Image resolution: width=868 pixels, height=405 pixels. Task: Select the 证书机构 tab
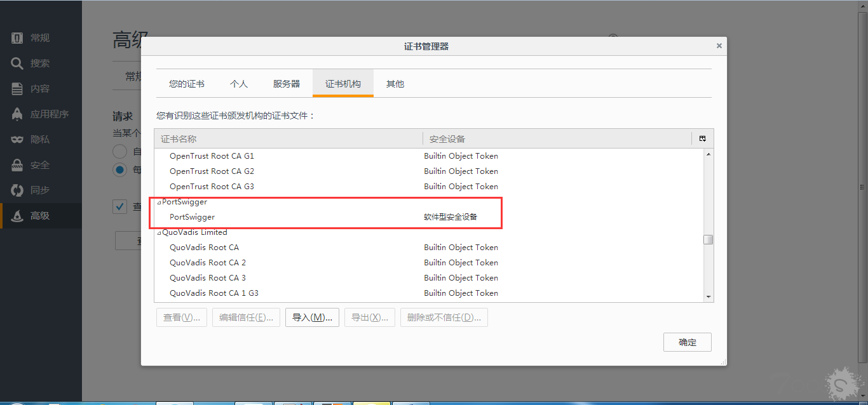[x=343, y=84]
